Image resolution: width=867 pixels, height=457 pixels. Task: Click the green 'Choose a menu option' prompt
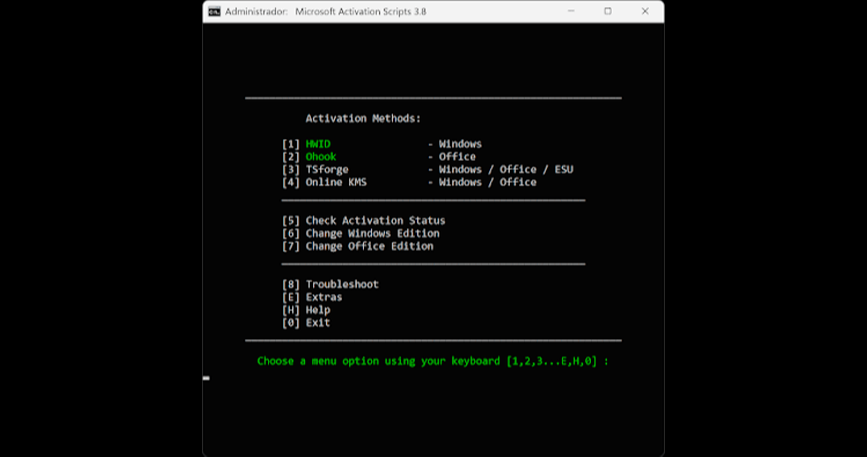coord(432,361)
